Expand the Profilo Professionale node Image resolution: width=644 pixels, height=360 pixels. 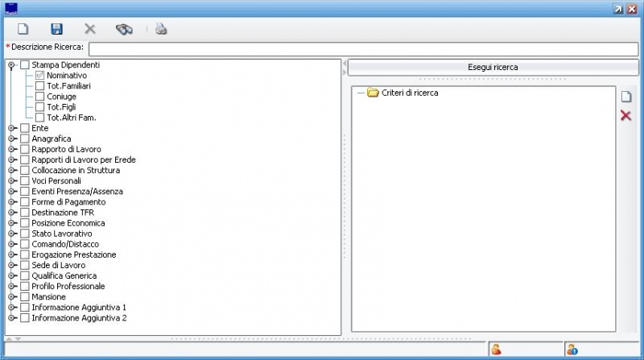[x=11, y=287]
